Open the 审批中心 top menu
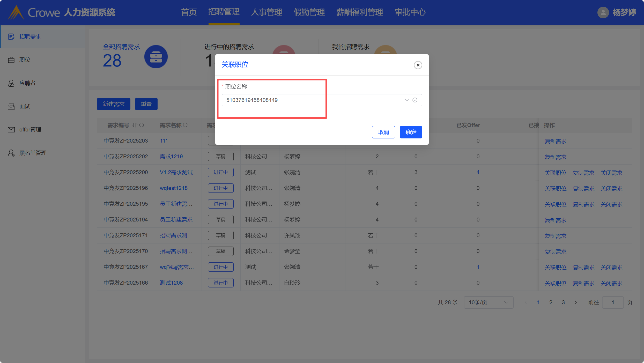 (410, 12)
